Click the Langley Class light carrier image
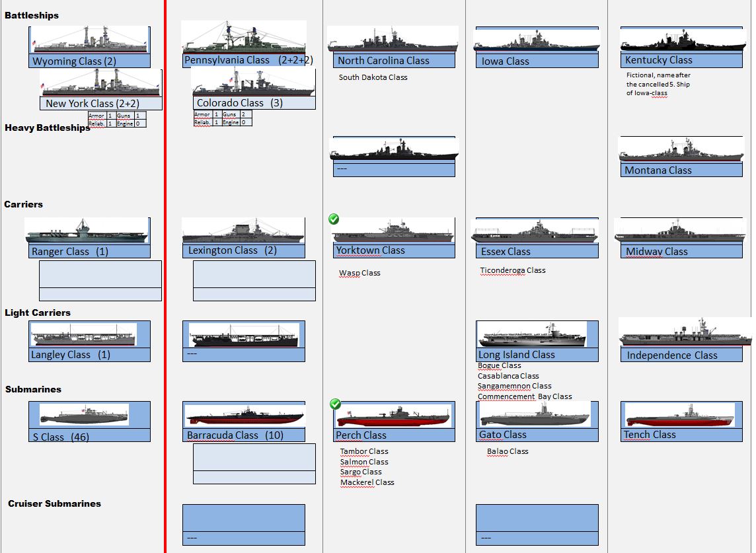This screenshot has width=756, height=553. 83,335
